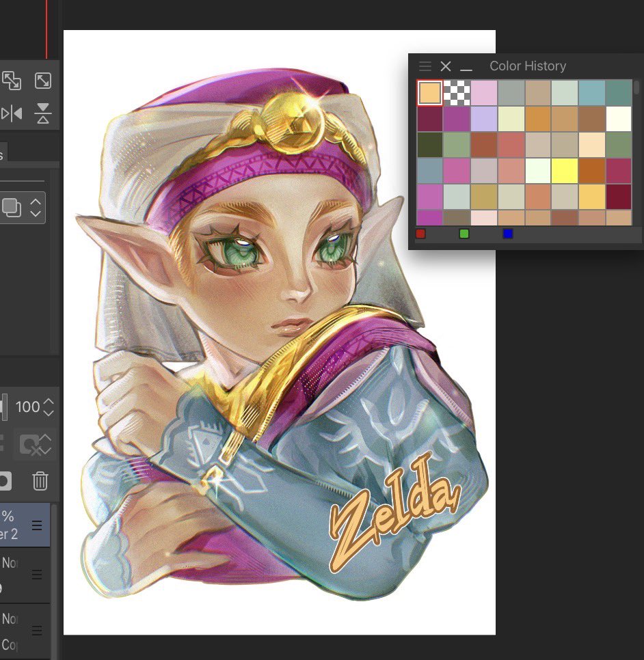
Task: Click grip handle of bottom layer row
Action: [x=37, y=630]
